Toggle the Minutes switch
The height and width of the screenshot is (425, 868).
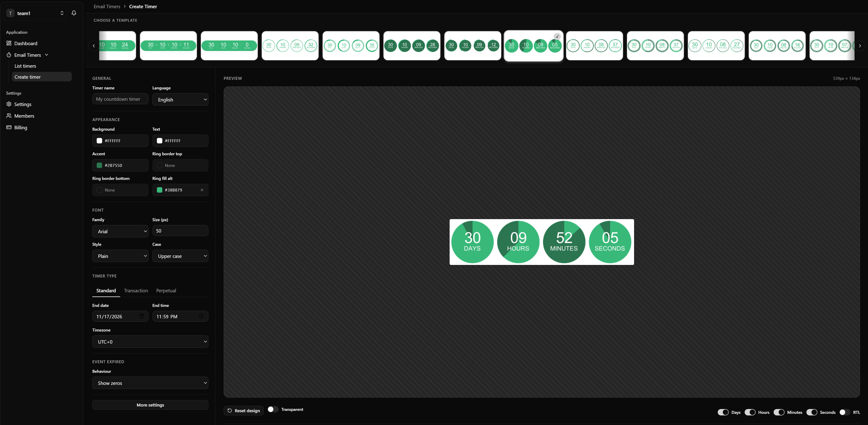point(779,412)
